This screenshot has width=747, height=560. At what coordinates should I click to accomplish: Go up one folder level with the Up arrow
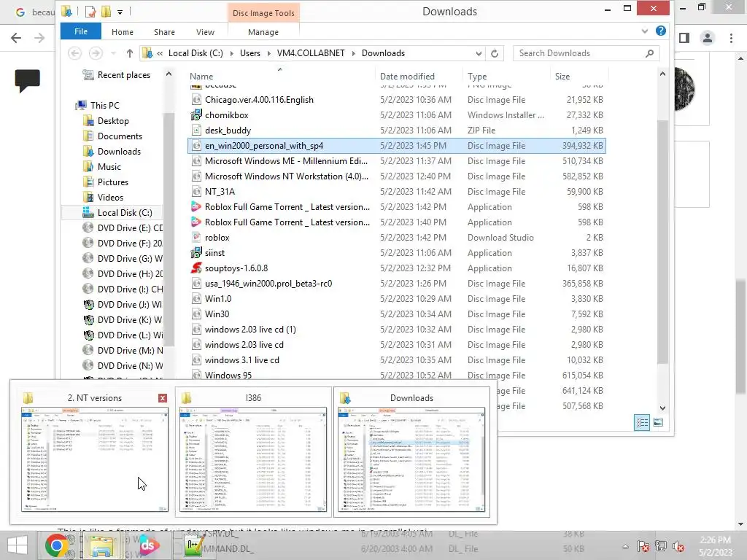pyautogui.click(x=130, y=53)
